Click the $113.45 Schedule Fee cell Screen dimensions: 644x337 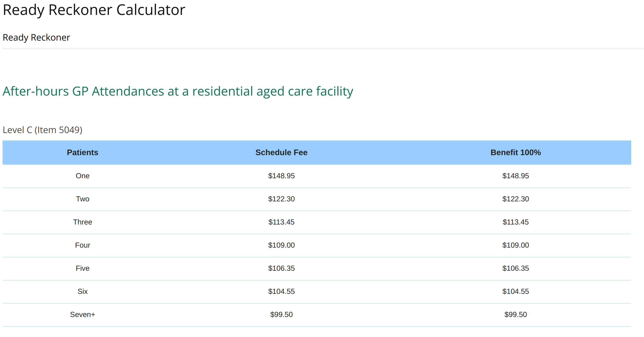pyautogui.click(x=281, y=222)
